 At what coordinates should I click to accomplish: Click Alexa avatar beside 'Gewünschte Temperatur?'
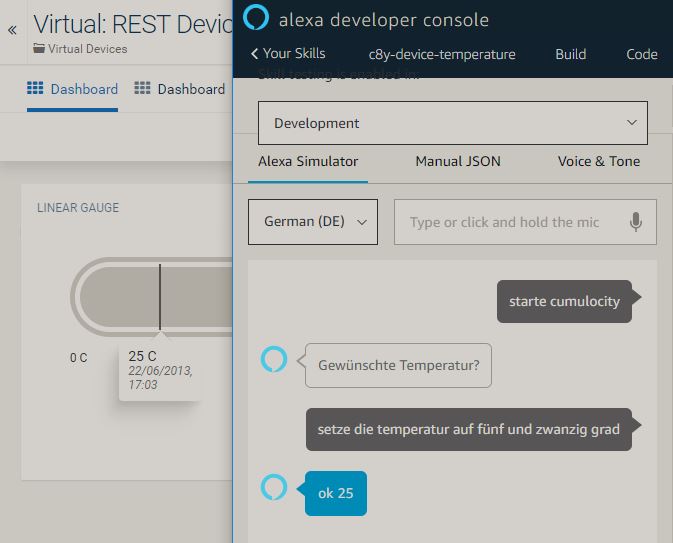click(273, 360)
